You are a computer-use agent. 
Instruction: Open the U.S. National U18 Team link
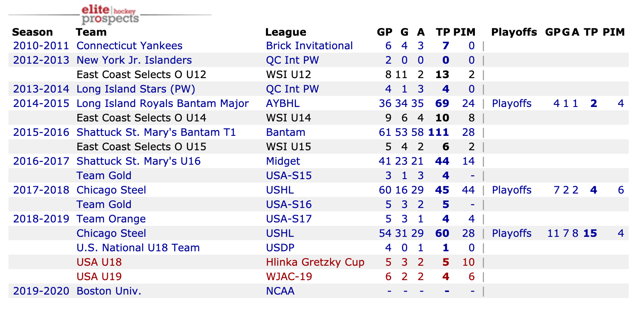pos(138,248)
